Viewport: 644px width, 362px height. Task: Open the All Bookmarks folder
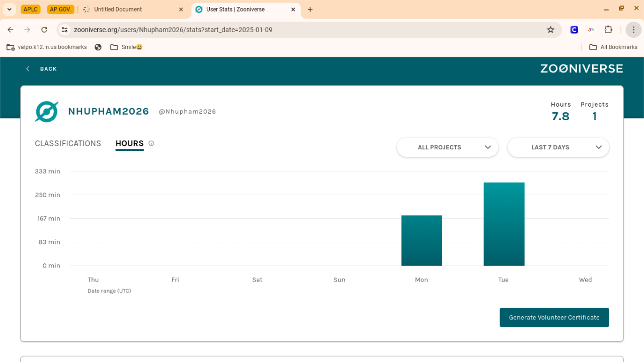(x=613, y=47)
